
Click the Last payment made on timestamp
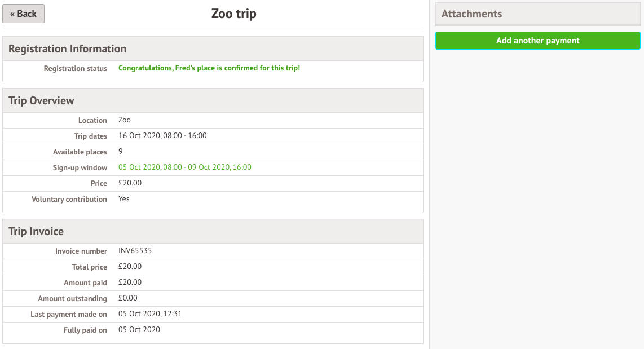pyautogui.click(x=150, y=314)
